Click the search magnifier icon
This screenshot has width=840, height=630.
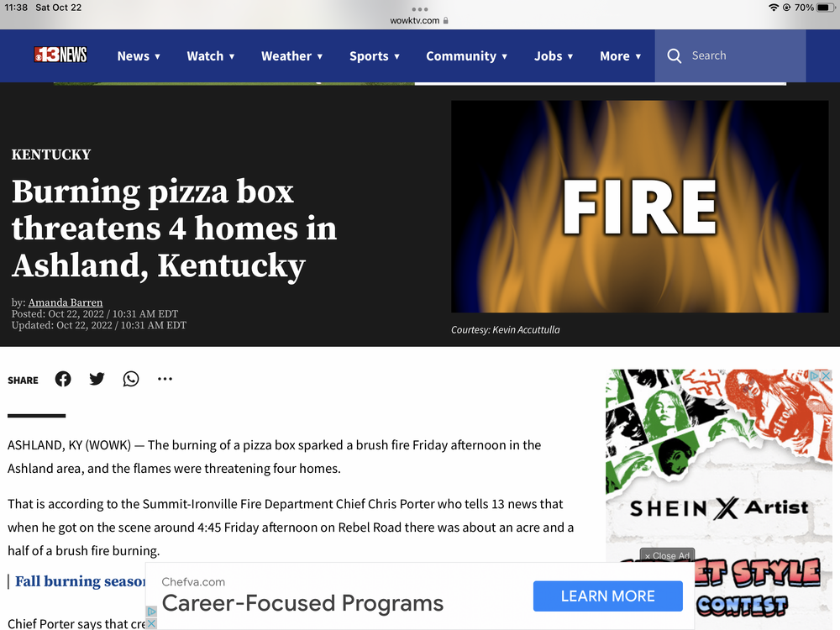675,55
